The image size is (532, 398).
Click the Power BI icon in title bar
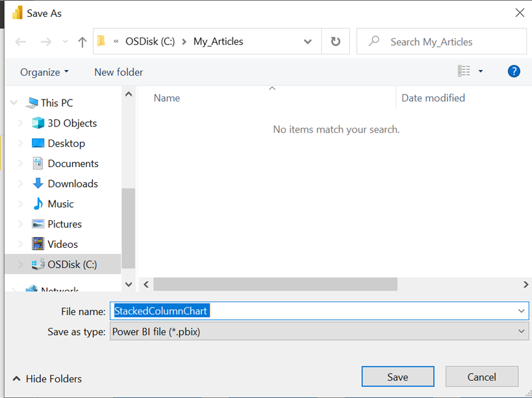point(18,13)
